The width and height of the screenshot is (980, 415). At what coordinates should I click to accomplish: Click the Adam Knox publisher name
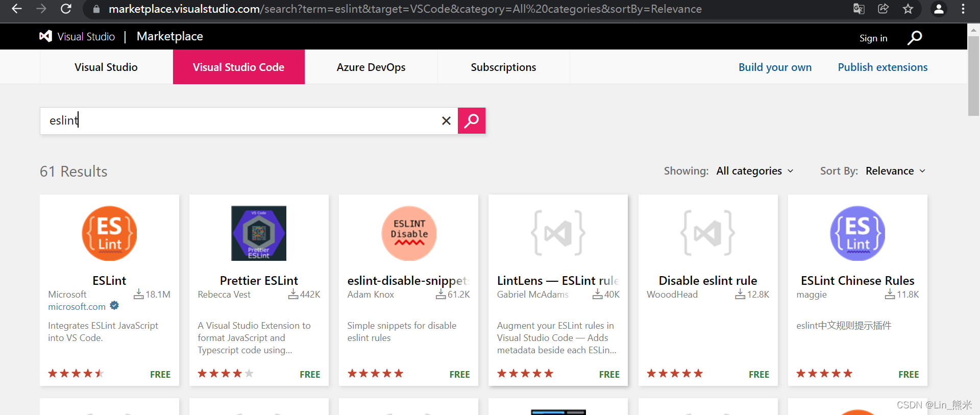tap(371, 294)
